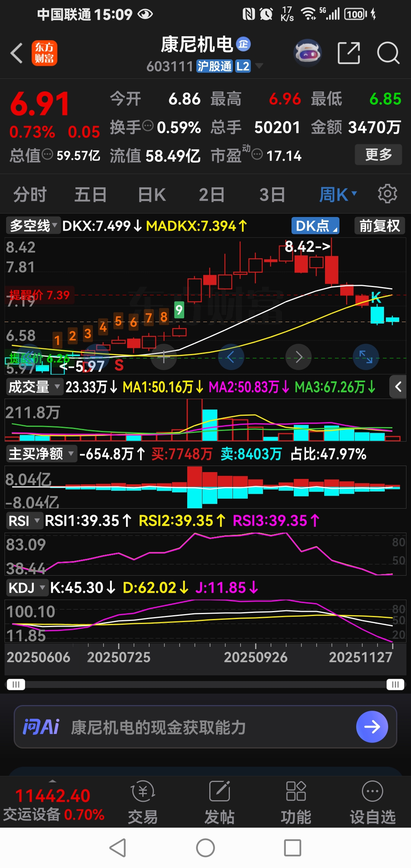The image size is (411, 868).
Task: Tap the 买:7748万 value
Action: point(182,454)
